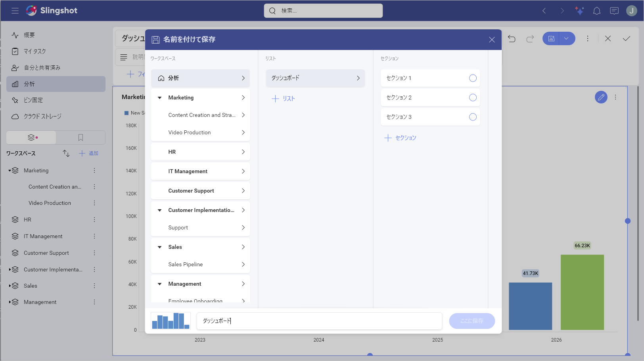Image resolution: width=644 pixels, height=361 pixels.
Task: Open options for the HR workspace
Action: point(94,220)
